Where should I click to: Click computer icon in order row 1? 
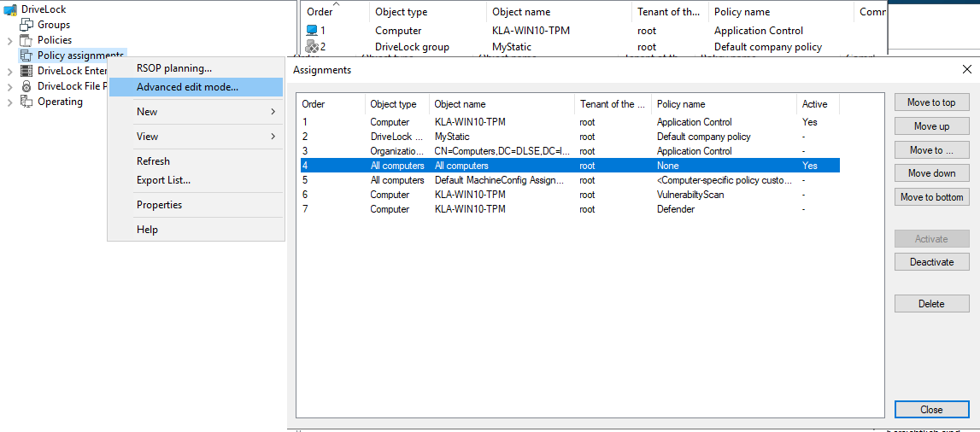pos(312,31)
